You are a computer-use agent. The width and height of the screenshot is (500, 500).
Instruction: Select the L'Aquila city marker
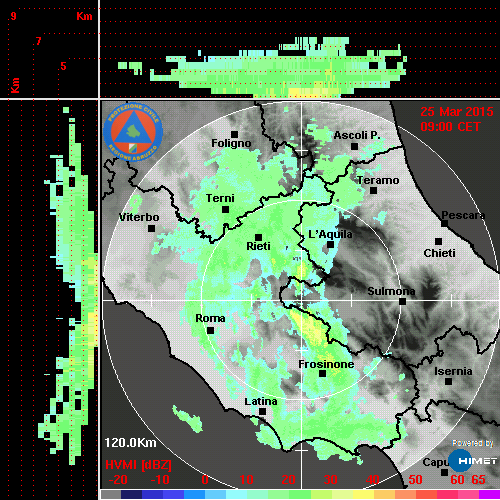pos(330,245)
